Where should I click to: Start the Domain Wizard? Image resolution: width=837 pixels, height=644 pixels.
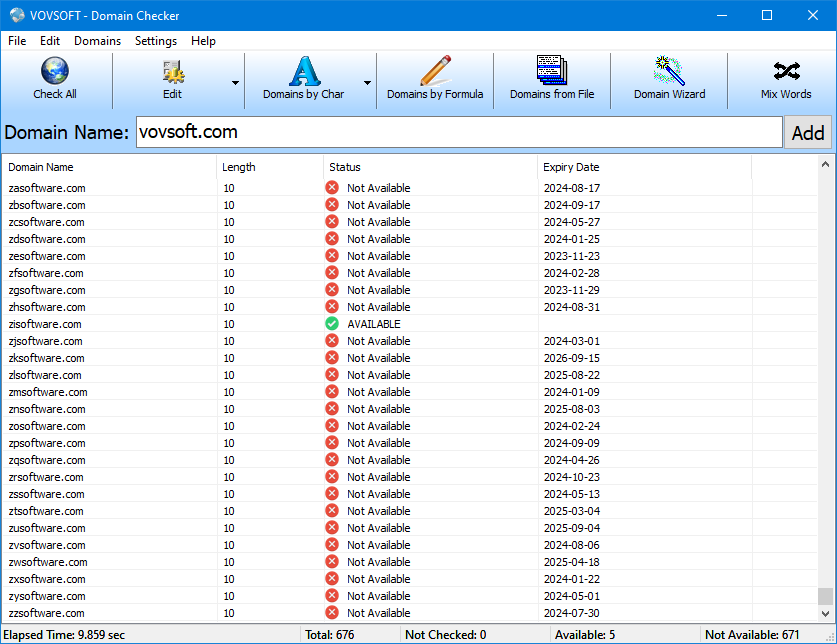click(x=669, y=80)
